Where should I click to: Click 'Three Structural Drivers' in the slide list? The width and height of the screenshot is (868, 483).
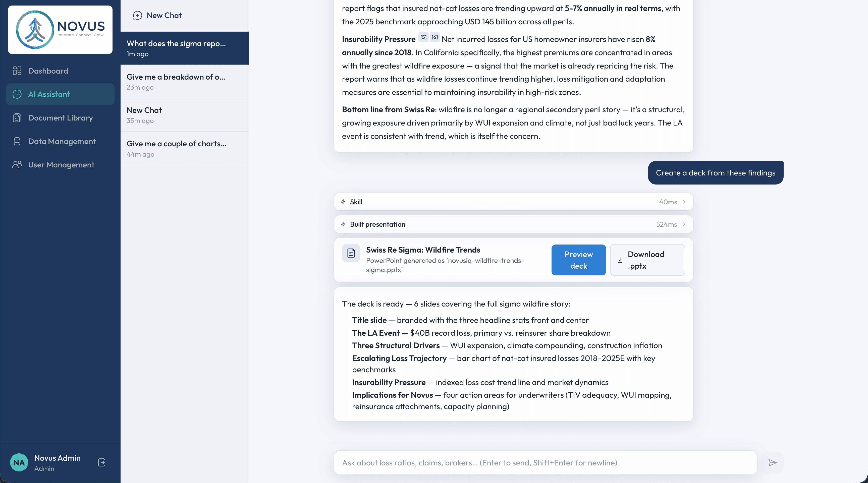click(396, 346)
